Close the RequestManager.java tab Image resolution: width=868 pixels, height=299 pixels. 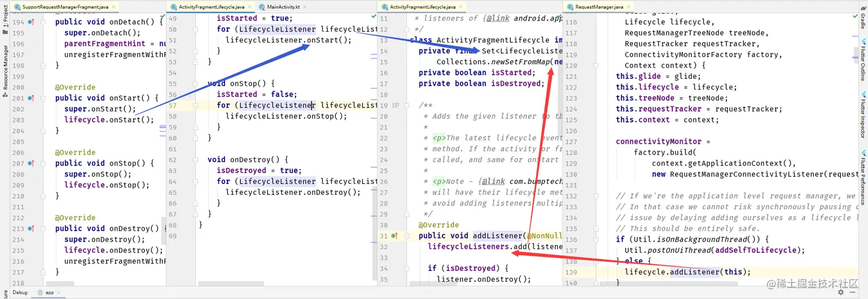coord(627,7)
